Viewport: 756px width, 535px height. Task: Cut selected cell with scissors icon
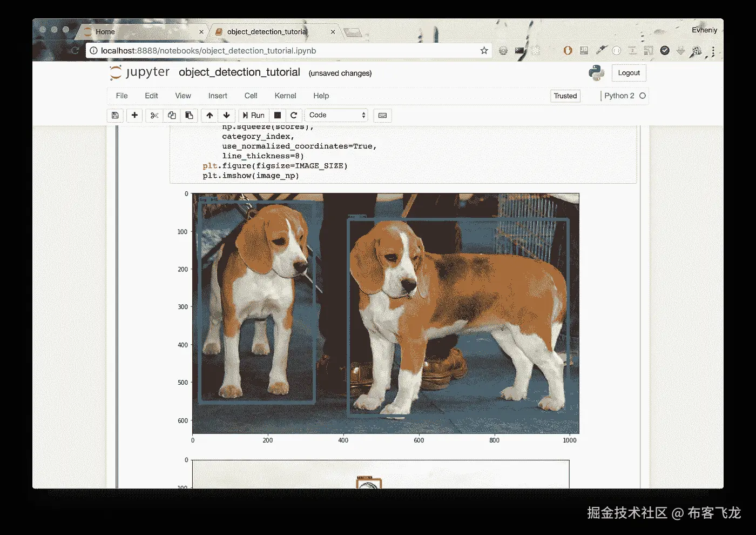point(154,115)
